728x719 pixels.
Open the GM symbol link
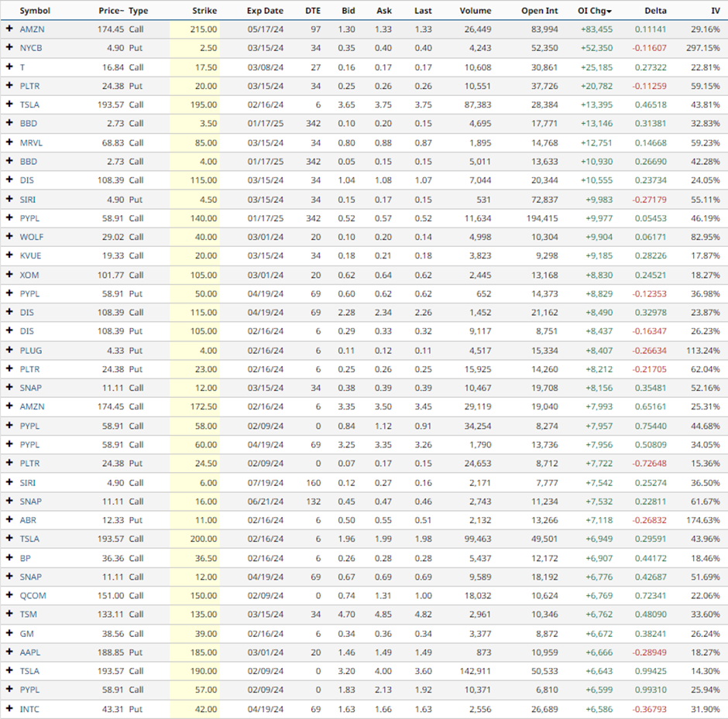(26, 633)
